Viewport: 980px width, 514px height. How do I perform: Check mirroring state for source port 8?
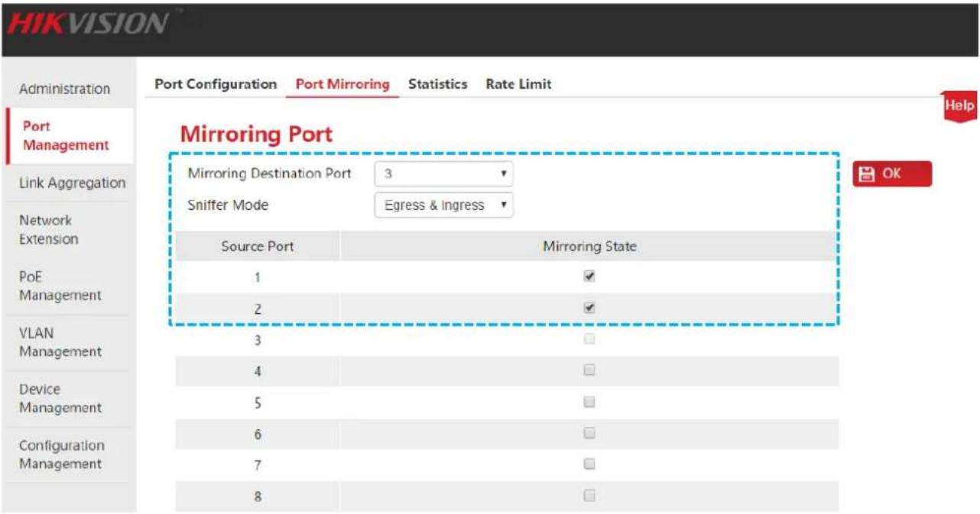point(589,495)
